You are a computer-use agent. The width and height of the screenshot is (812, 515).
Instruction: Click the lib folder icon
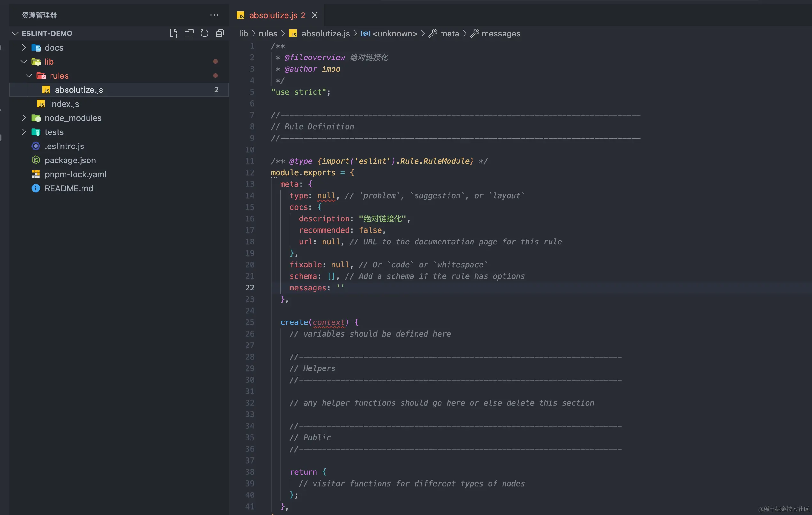pos(36,62)
